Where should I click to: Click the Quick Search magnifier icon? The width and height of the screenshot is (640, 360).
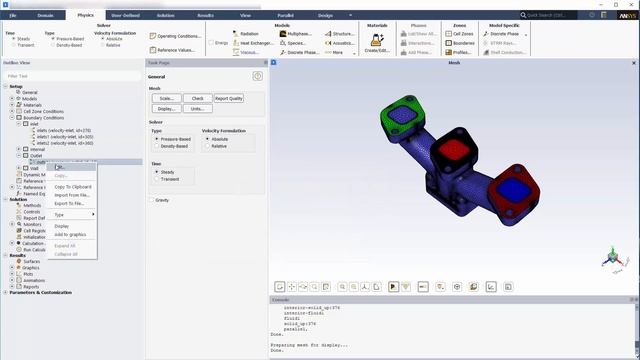point(523,15)
